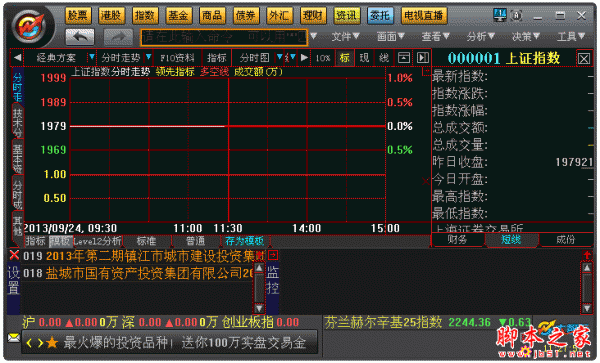Open the 分析 menu
This screenshot has height=363, width=600.
point(481,36)
